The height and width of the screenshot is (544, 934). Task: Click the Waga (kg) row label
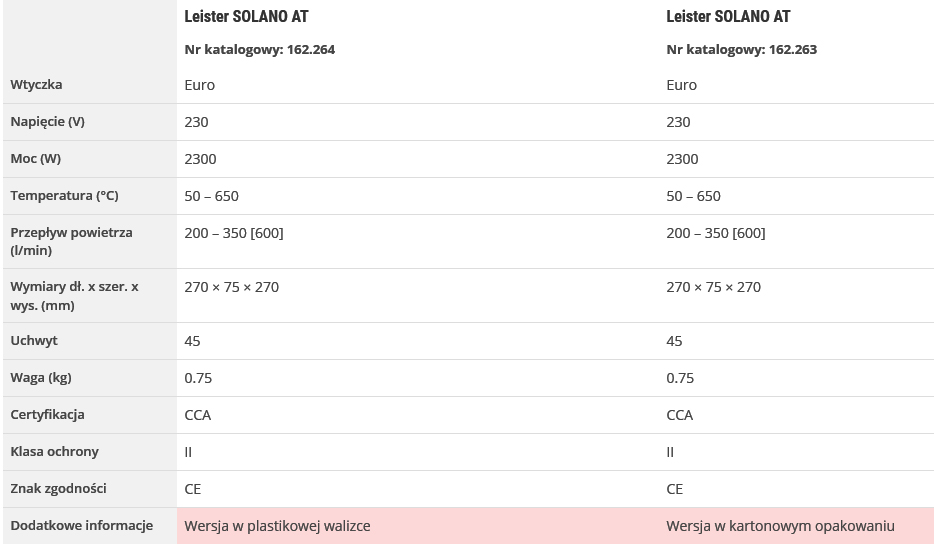41,378
